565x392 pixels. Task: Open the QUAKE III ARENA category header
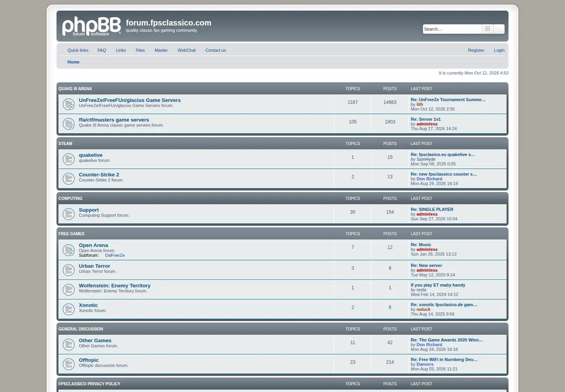click(75, 89)
